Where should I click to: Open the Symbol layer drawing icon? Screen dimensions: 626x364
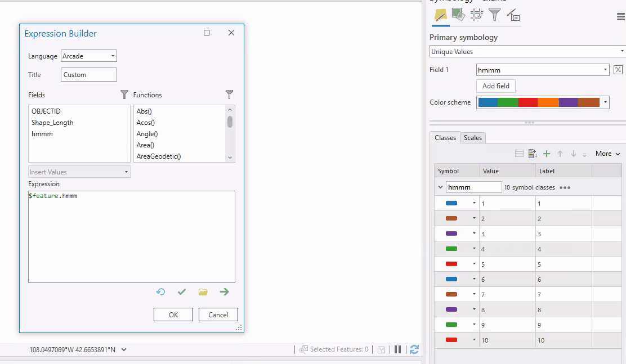[476, 15]
